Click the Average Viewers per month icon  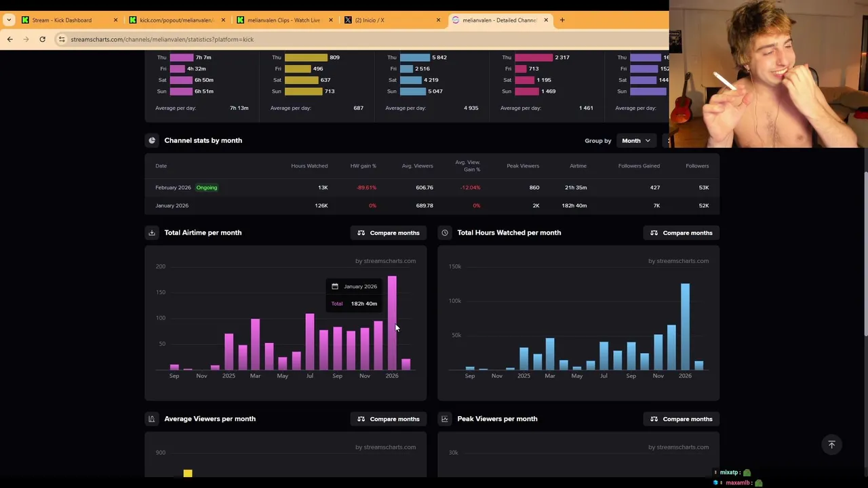tap(152, 419)
